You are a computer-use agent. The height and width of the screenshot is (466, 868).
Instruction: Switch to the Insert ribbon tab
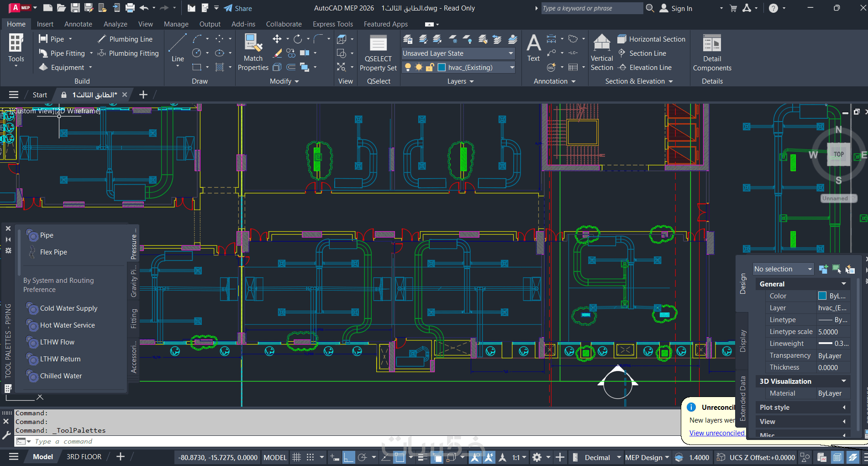[45, 24]
